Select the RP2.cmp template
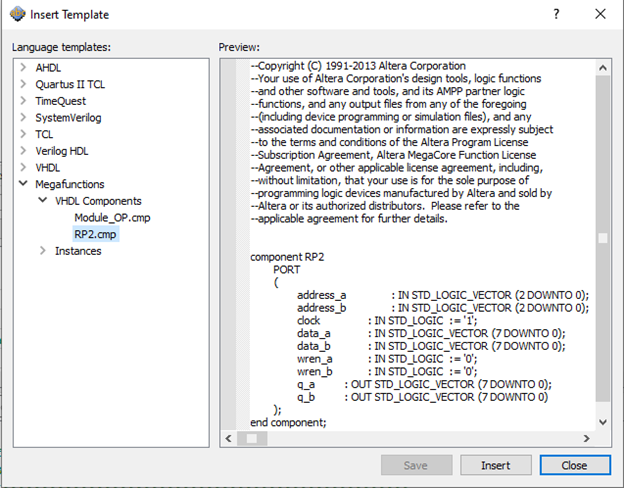The height and width of the screenshot is (488, 624). pos(95,234)
